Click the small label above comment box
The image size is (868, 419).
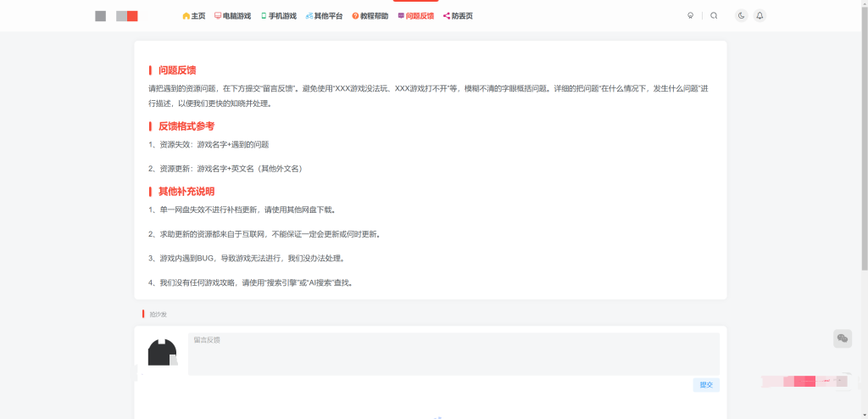[x=158, y=314]
